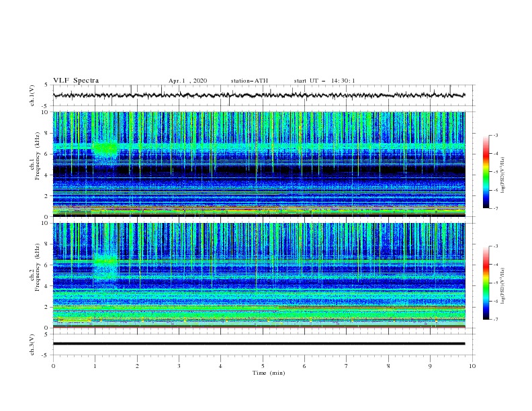Click the "VLF Spectra" plot title
The image size is (532, 411).
76,81
